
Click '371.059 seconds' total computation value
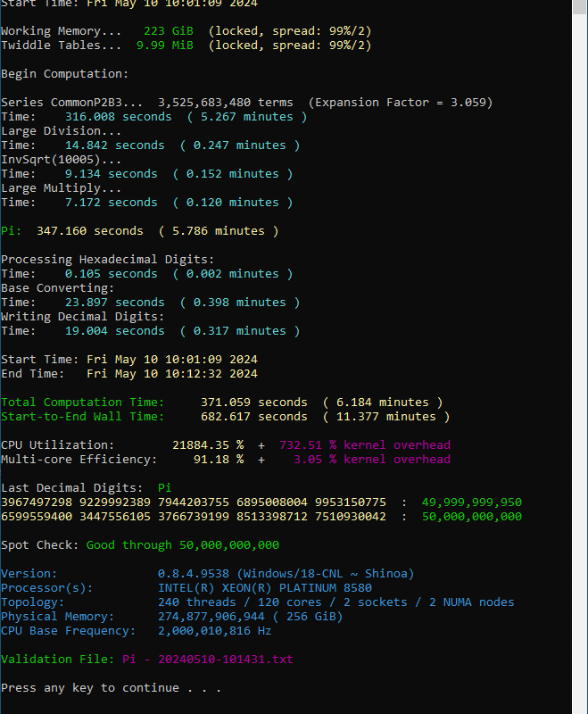point(254,403)
